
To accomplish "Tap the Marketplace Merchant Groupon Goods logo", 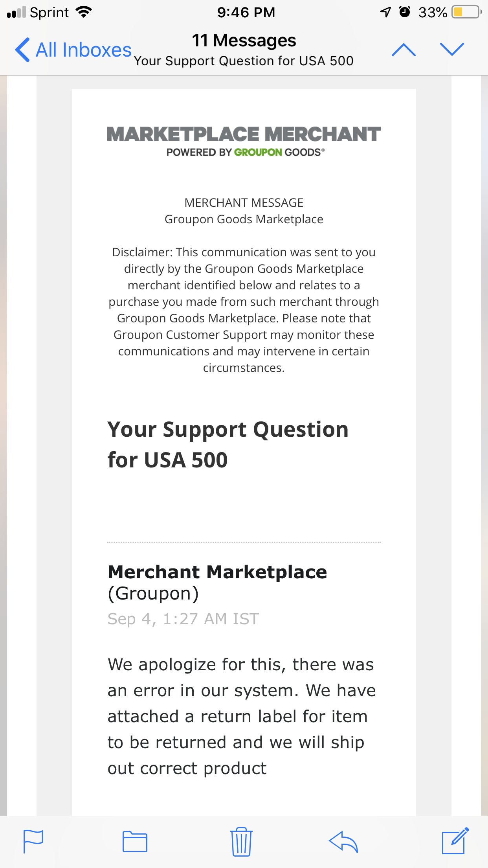I will 244,140.
